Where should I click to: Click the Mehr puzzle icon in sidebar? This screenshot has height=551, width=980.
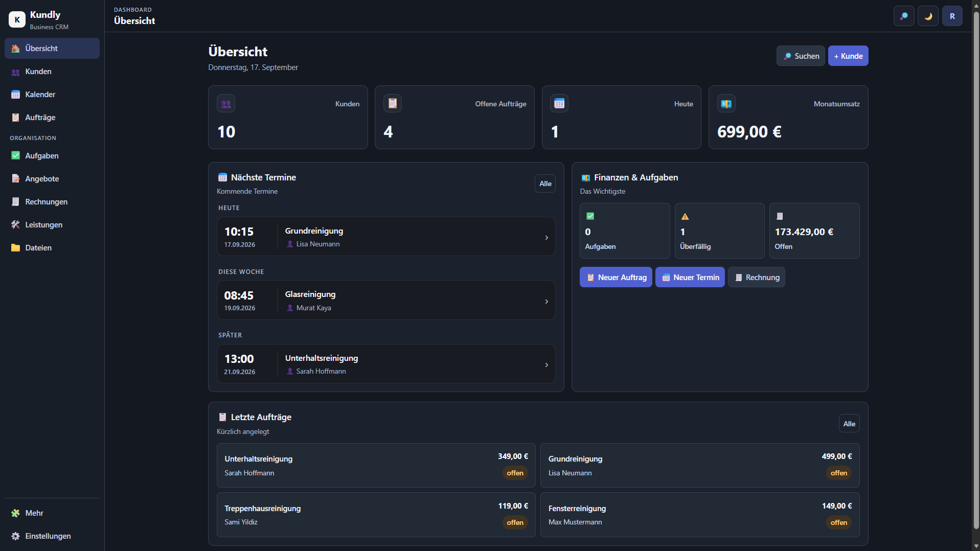point(15,513)
